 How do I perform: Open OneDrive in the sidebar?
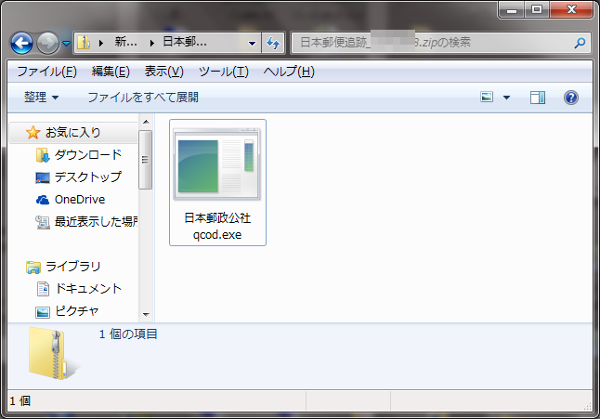click(x=80, y=199)
